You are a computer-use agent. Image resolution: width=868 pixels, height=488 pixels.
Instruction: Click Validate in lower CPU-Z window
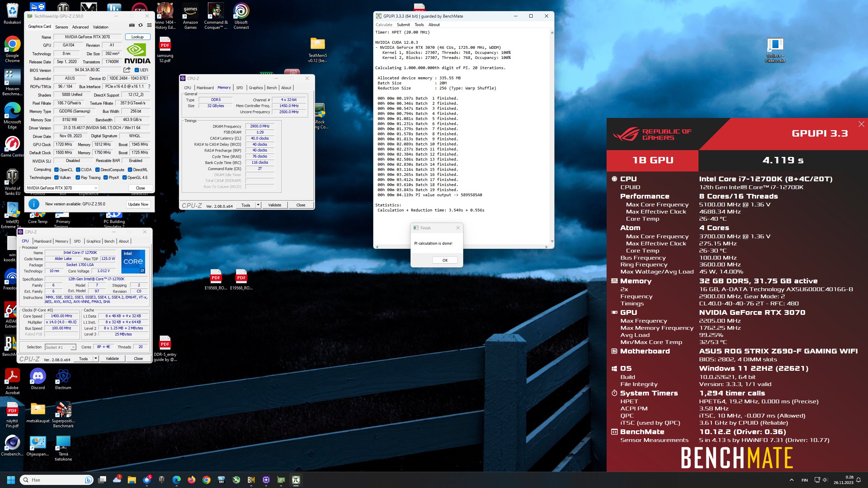coord(112,359)
